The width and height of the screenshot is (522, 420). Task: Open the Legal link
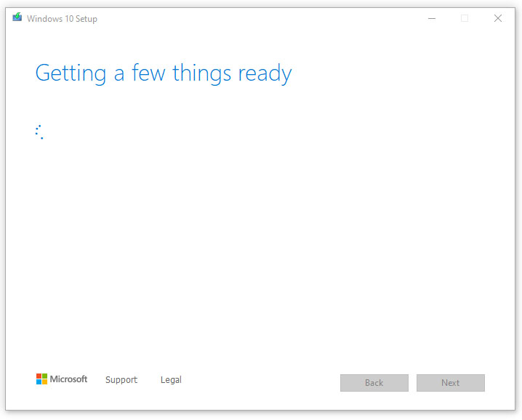(x=171, y=380)
